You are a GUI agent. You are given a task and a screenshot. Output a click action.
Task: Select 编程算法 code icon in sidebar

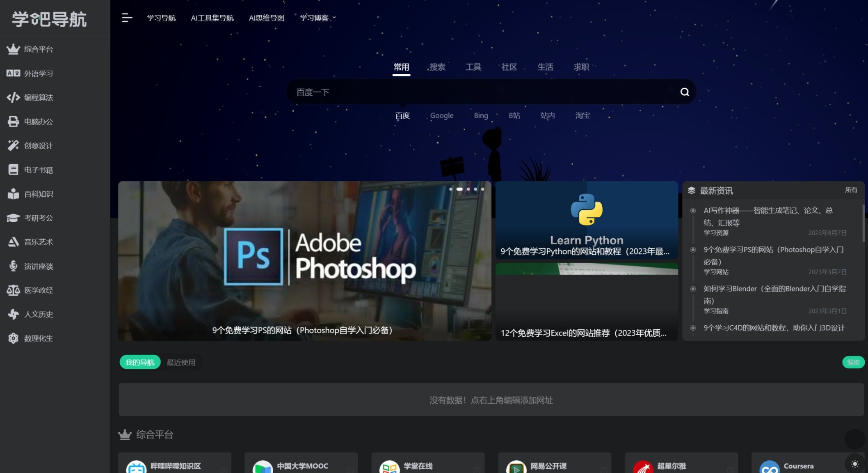click(13, 97)
